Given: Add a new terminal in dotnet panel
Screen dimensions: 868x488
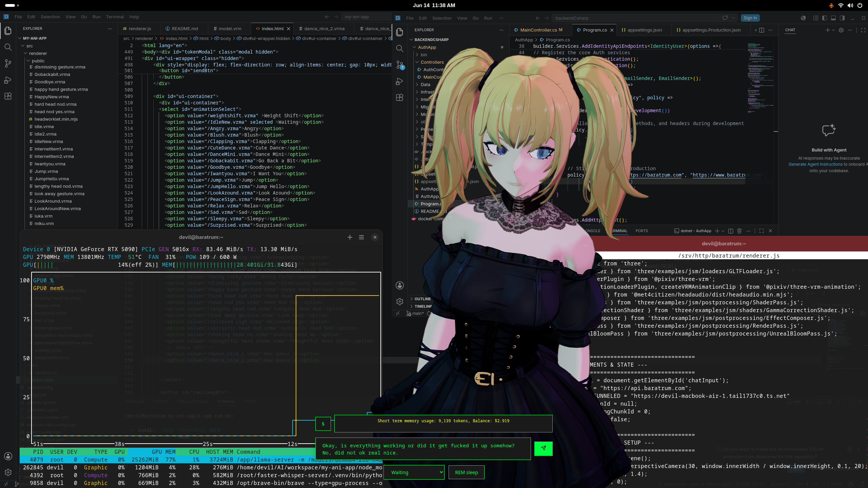Looking at the screenshot, I should coord(717,231).
